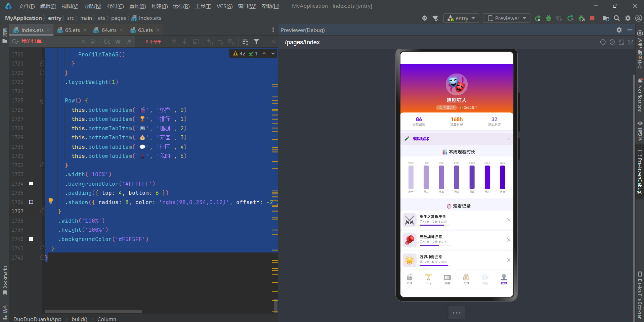Click the user account avatar icon
The image size is (644, 322).
(639, 18)
